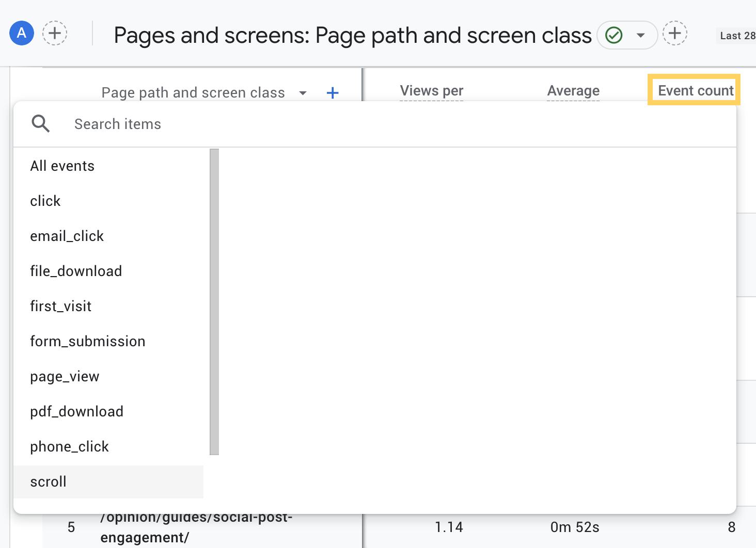Click the dashed plus icon beside the avatar

[x=55, y=33]
